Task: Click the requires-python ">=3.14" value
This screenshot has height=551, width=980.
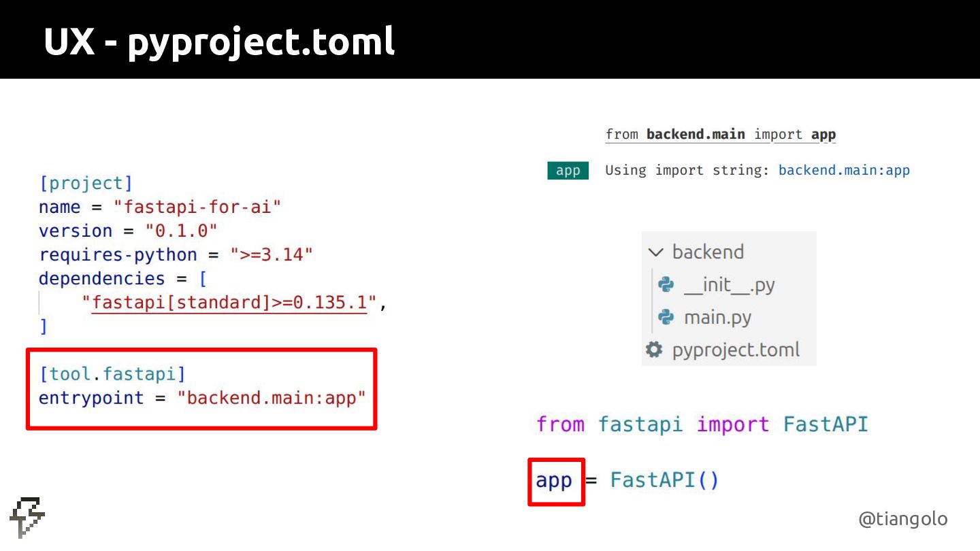Action: [271, 254]
